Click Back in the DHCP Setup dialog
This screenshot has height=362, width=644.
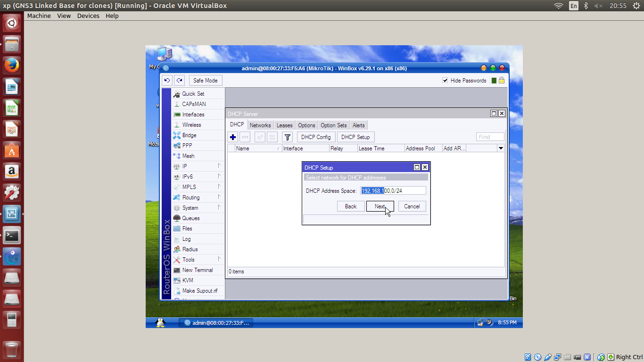click(351, 206)
